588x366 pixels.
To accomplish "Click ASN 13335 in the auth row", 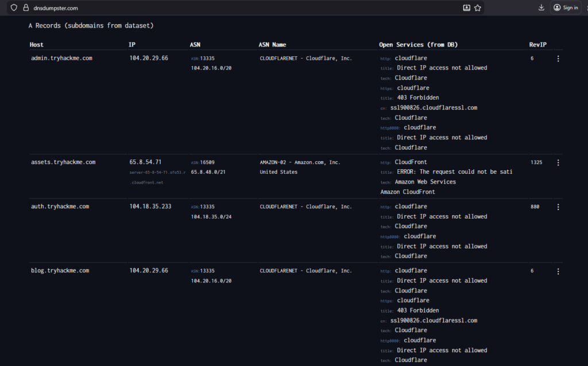I will pyautogui.click(x=207, y=207).
